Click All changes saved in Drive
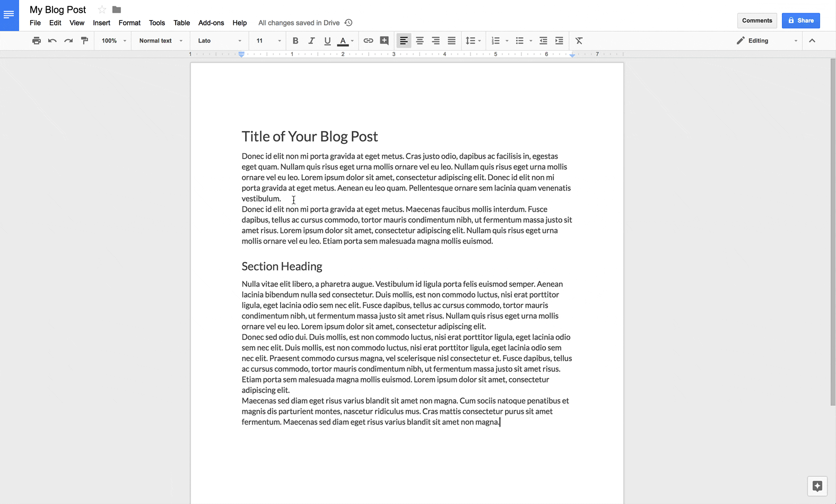Screen dimensions: 836x504 click(299, 23)
